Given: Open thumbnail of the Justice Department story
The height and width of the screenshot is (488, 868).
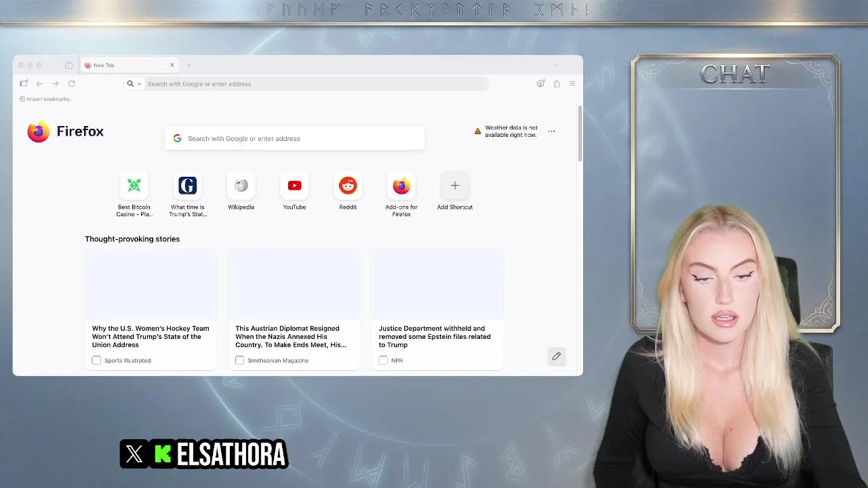Looking at the screenshot, I should point(437,284).
